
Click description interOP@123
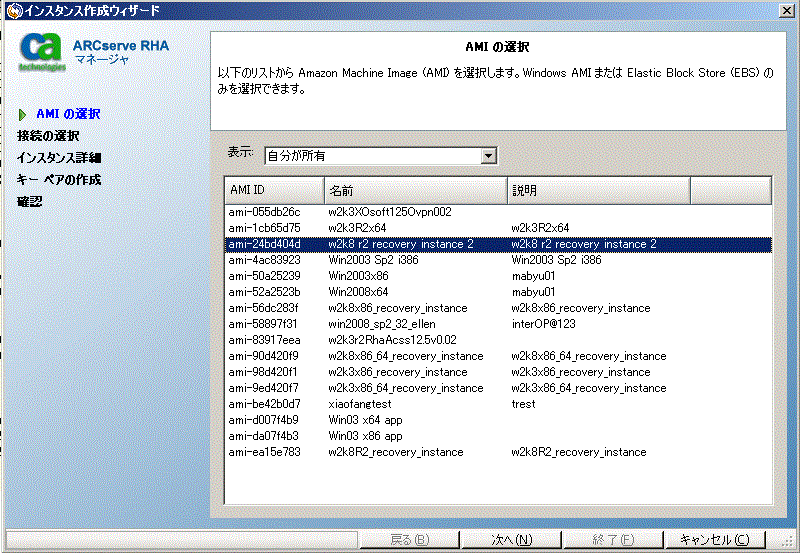coord(543,324)
